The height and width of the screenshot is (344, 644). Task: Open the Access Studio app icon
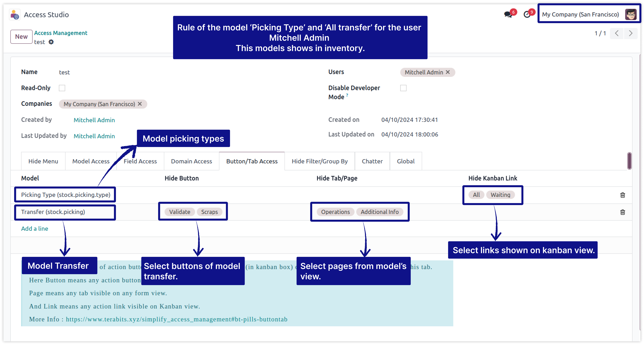click(15, 15)
